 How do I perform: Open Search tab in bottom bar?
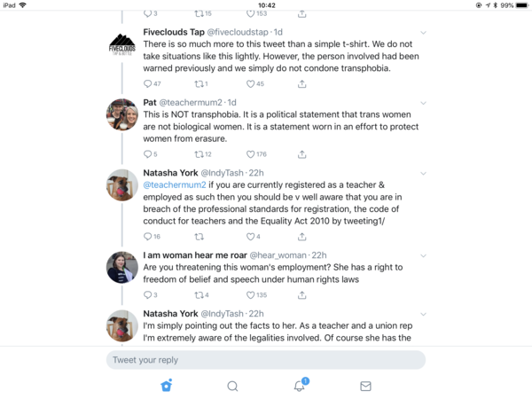pyautogui.click(x=232, y=386)
